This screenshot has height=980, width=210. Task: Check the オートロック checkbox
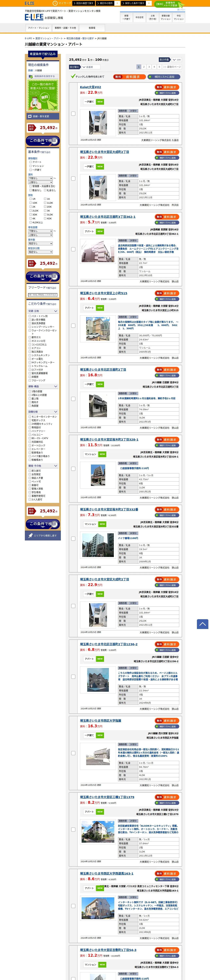point(30,445)
